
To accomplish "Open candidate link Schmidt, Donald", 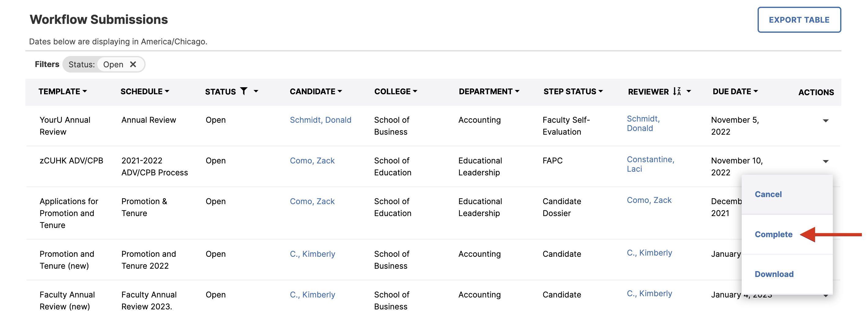I will pos(321,120).
